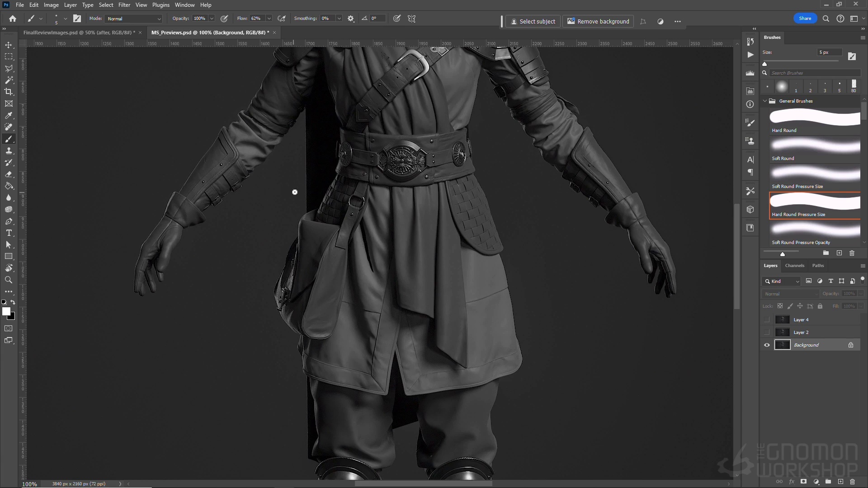Add a layer mask
The height and width of the screenshot is (488, 868).
pyautogui.click(x=804, y=482)
